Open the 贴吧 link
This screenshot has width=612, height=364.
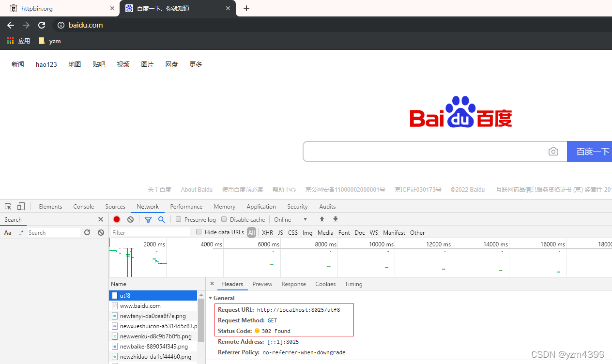coord(99,64)
